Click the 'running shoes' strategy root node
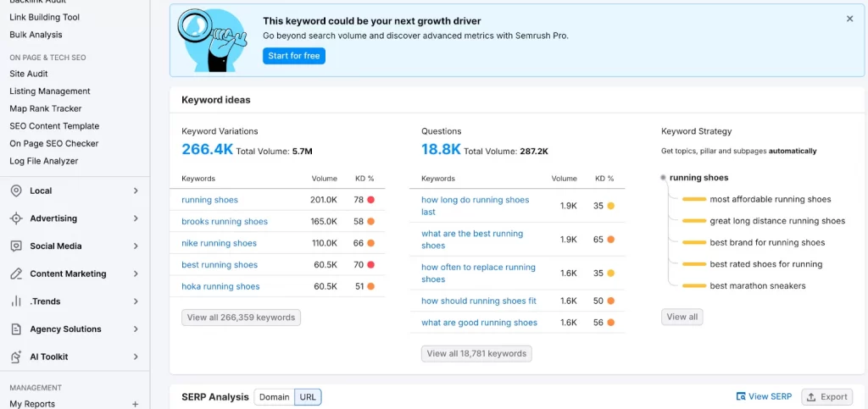The image size is (868, 409). 698,178
